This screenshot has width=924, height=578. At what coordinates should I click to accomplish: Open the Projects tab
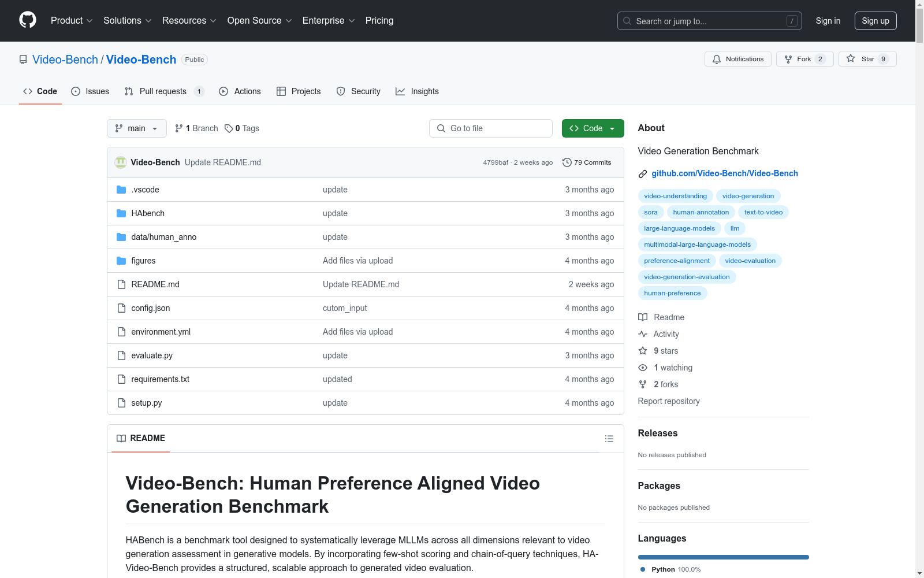click(299, 91)
